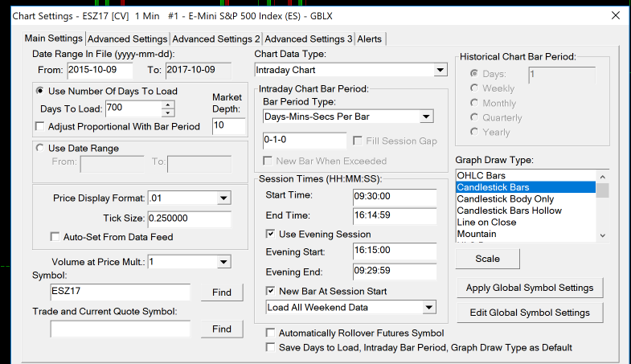Open the Advanced Settings tab
Screen dimensions: 631x364
point(127,39)
